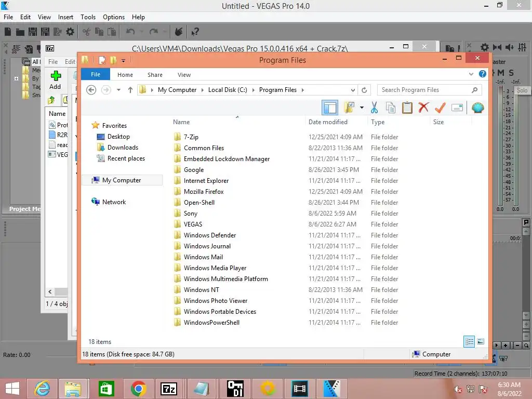
Task: Switch Explorer to details view icon
Action: (x=469, y=341)
